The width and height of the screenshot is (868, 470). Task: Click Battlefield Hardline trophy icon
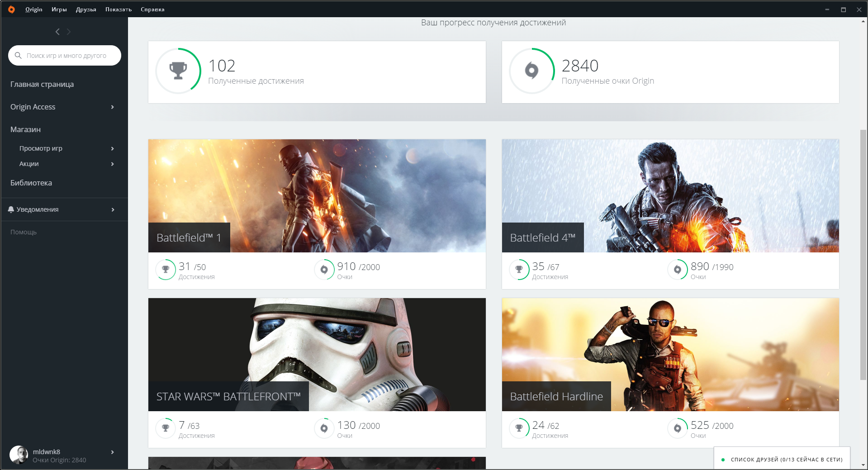(519, 428)
